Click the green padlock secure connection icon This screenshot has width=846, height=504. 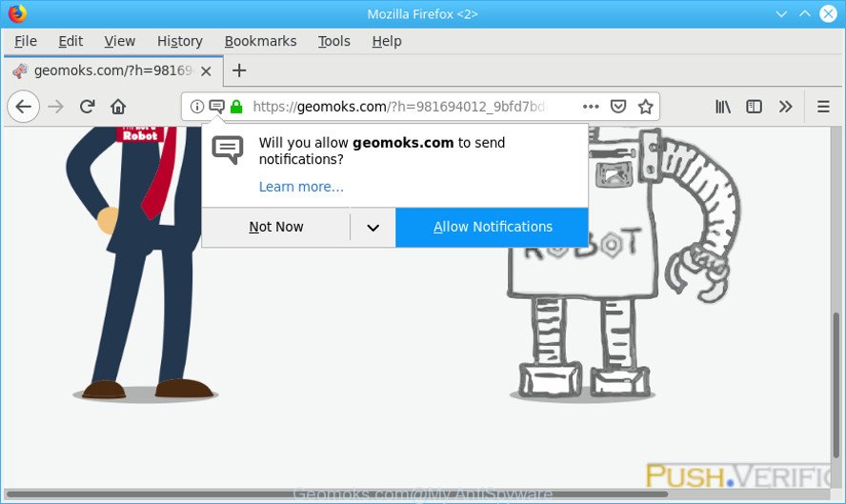point(236,107)
